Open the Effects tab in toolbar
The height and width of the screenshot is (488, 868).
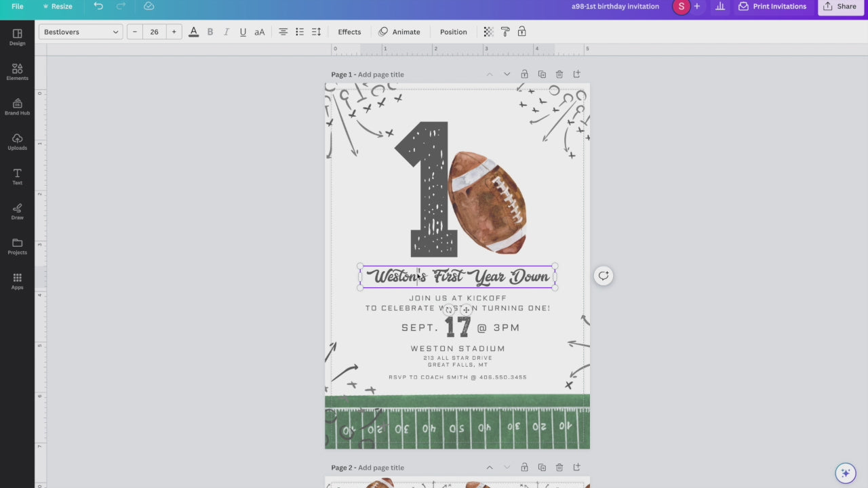coord(349,32)
